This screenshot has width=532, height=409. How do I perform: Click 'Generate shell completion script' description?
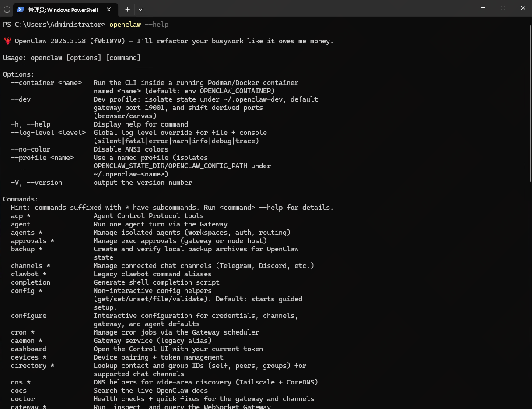(x=157, y=282)
